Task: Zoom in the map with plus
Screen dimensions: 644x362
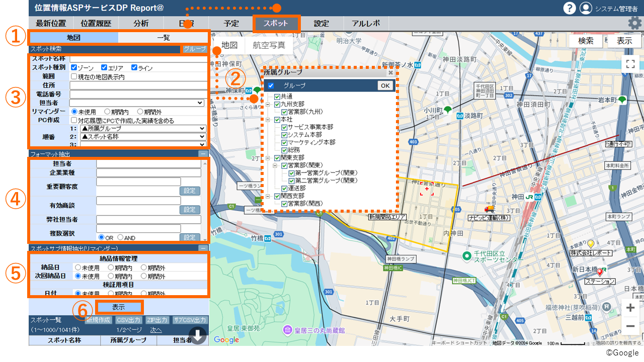Action: [630, 307]
